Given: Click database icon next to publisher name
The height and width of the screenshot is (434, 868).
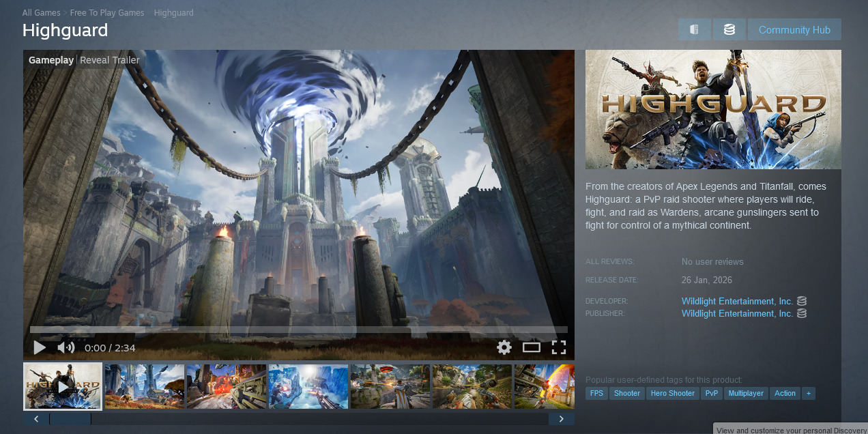Looking at the screenshot, I should click(802, 313).
